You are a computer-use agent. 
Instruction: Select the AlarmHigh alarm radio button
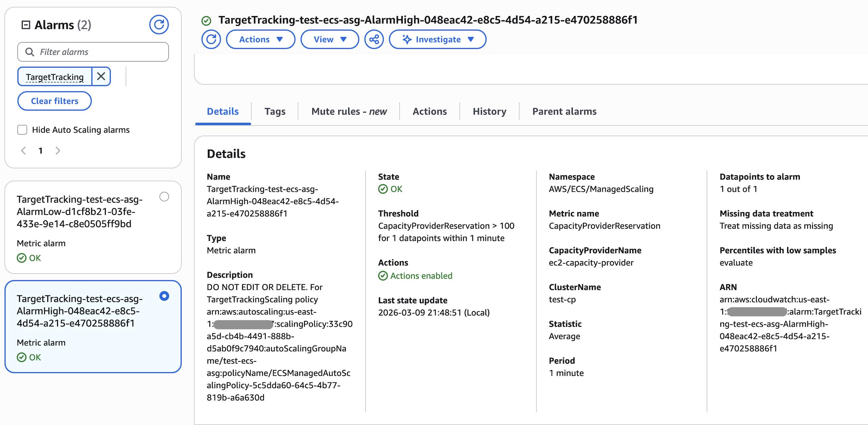point(164,296)
